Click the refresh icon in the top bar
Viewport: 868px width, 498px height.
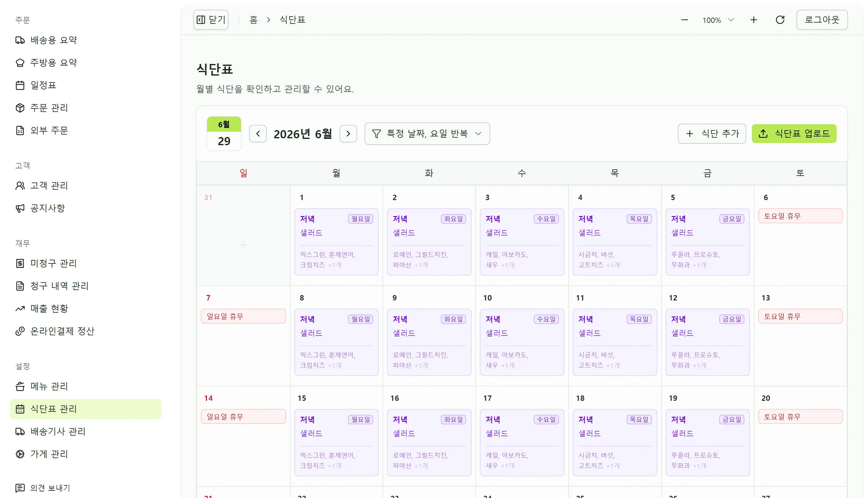click(780, 20)
